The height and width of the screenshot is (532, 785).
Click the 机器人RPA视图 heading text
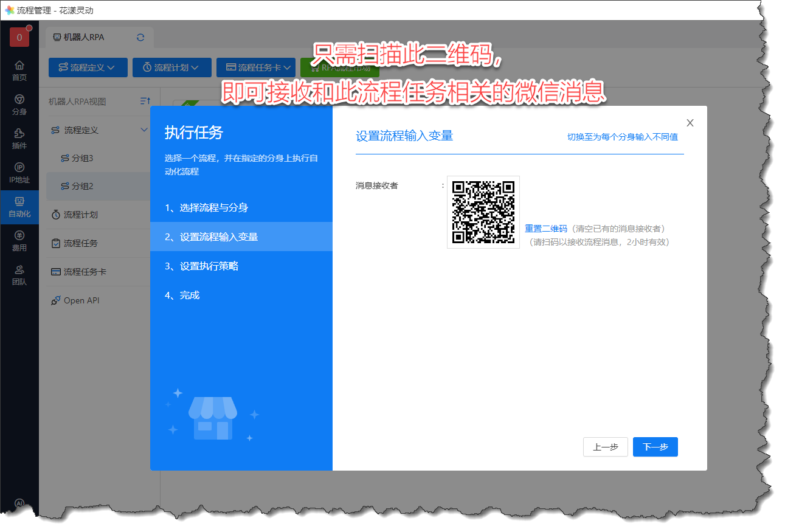pos(77,101)
